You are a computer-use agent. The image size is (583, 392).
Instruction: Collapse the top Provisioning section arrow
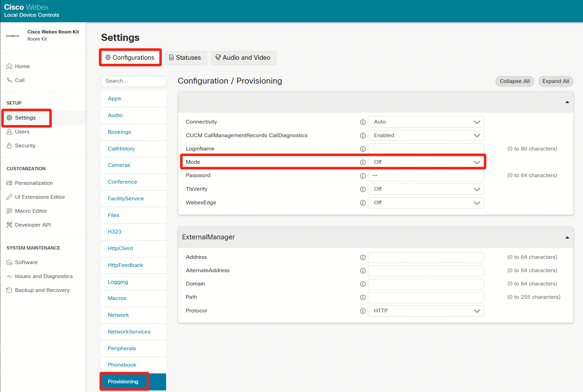click(567, 102)
